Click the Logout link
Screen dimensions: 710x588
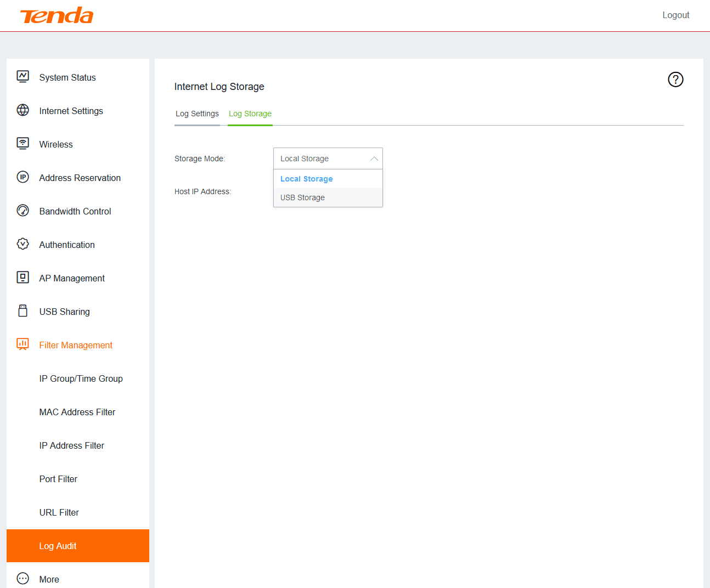[x=675, y=15]
